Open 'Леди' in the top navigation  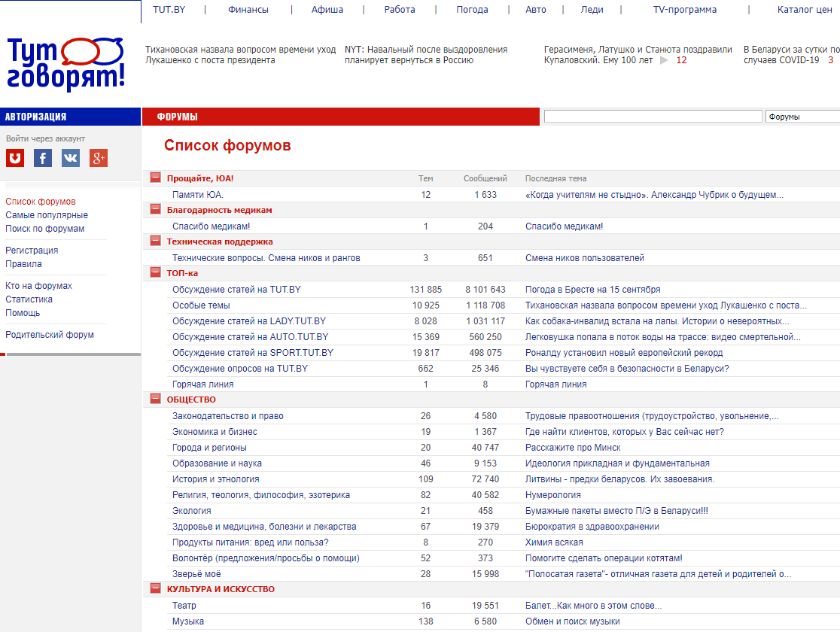(x=592, y=10)
